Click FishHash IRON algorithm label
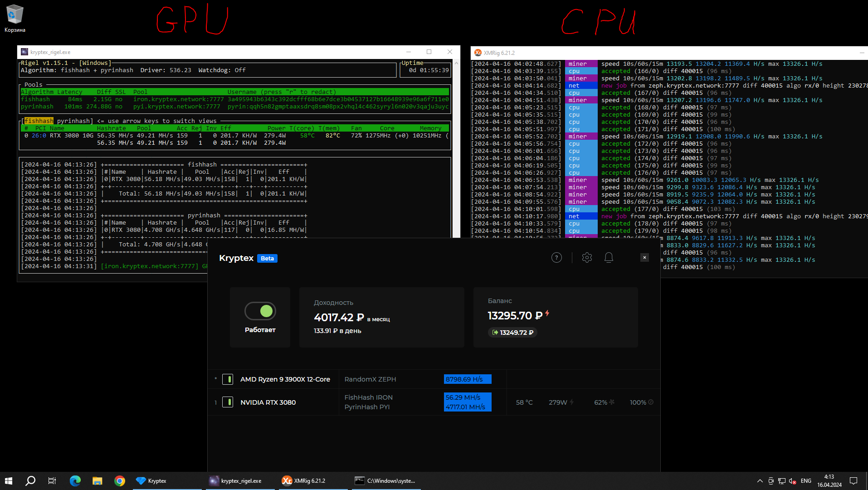 coord(368,397)
